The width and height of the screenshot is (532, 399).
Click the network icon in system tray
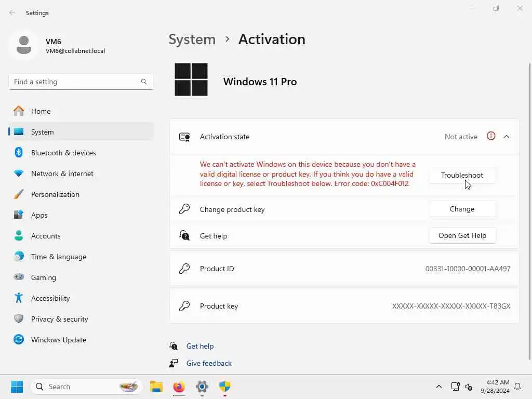pos(455,387)
